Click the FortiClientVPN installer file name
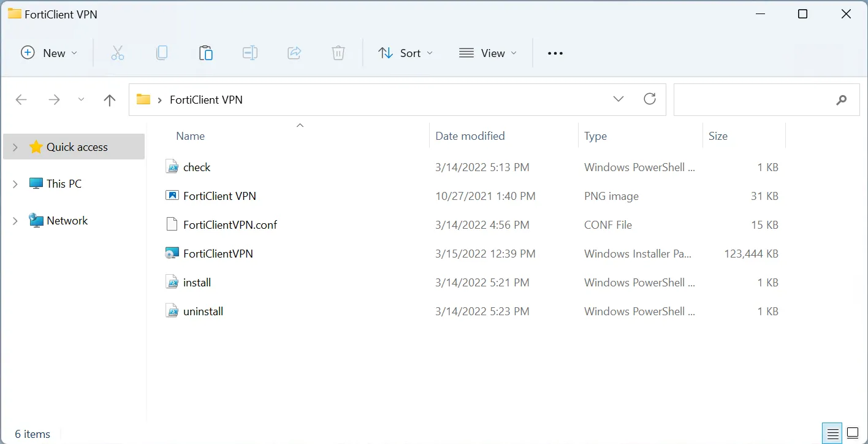The width and height of the screenshot is (868, 444). point(218,253)
